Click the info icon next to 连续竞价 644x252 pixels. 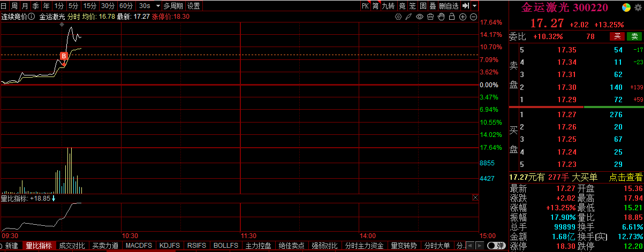[x=31, y=17]
